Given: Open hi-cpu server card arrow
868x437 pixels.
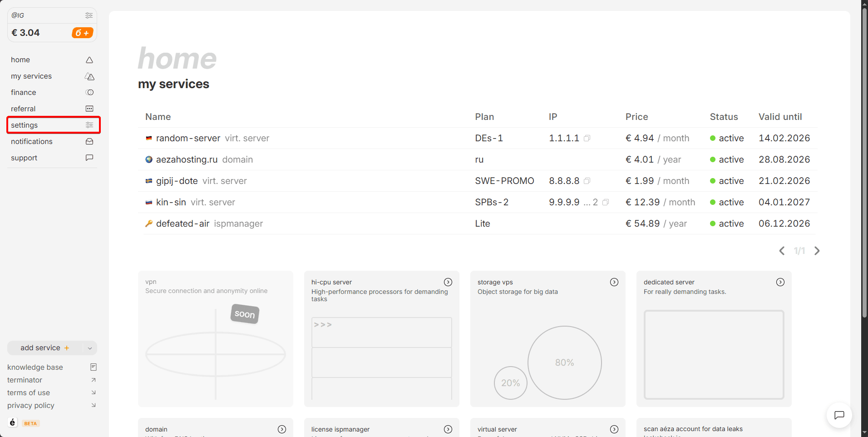Looking at the screenshot, I should [x=448, y=282].
